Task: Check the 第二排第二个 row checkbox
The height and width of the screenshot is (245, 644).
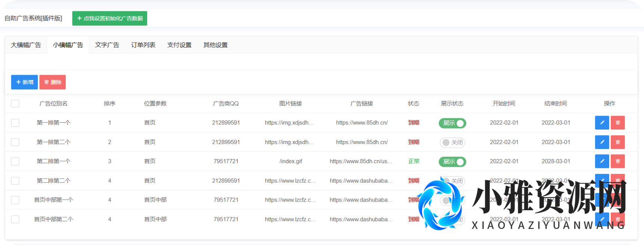Action: pyautogui.click(x=15, y=181)
